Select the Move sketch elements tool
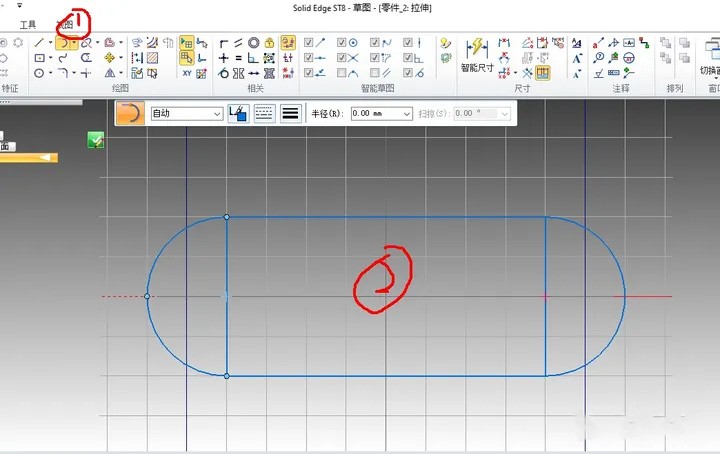This screenshot has width=720, height=454. [109, 58]
